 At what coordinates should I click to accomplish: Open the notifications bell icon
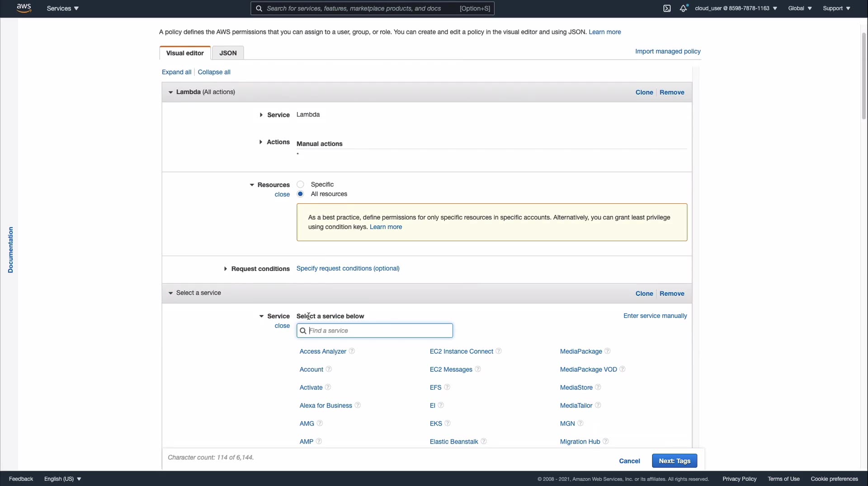point(683,8)
